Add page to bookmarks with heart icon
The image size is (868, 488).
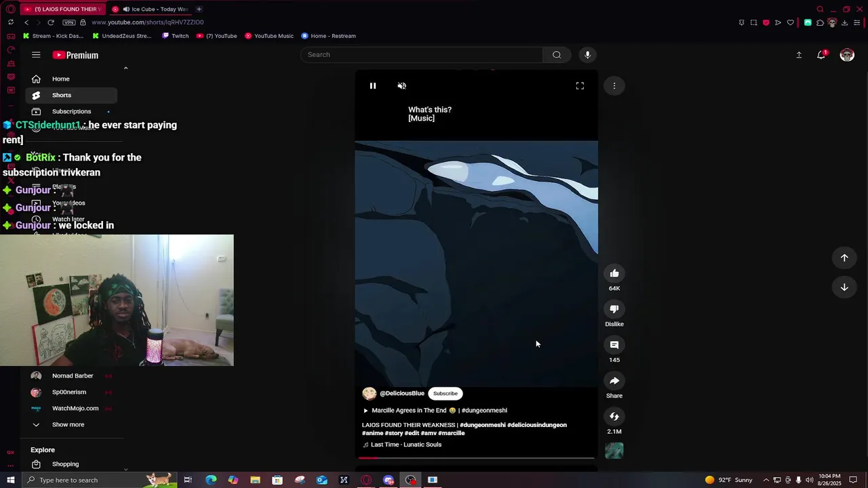790,22
